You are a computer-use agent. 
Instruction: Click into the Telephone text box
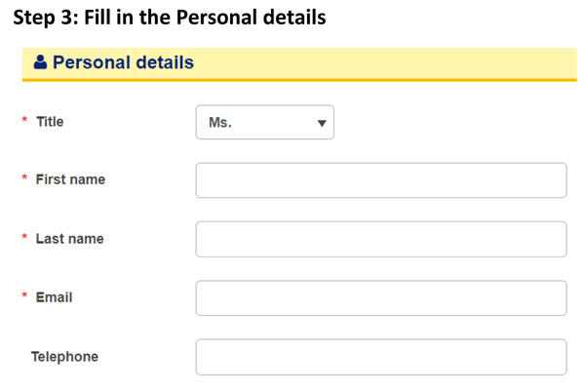pyautogui.click(x=381, y=357)
